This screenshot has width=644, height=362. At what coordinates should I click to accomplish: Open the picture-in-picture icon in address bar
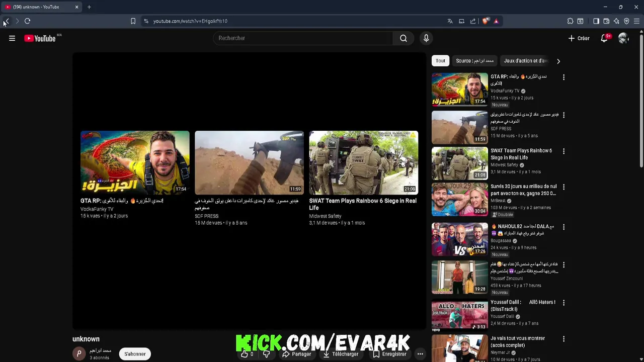coord(461,21)
